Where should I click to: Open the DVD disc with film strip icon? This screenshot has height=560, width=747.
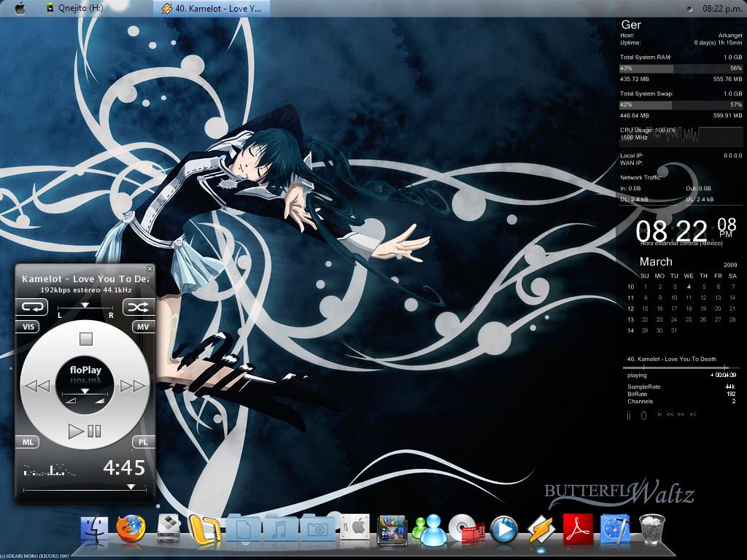[x=467, y=529]
